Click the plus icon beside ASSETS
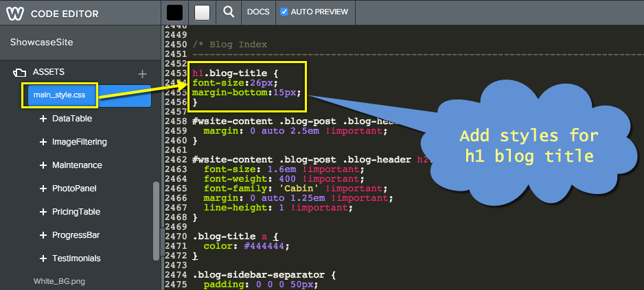 142,73
